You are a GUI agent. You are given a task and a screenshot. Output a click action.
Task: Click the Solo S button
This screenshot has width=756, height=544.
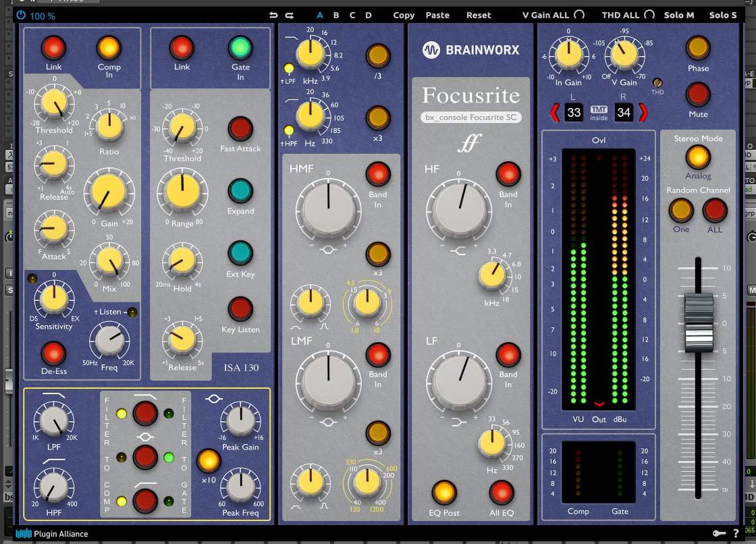coord(723,16)
